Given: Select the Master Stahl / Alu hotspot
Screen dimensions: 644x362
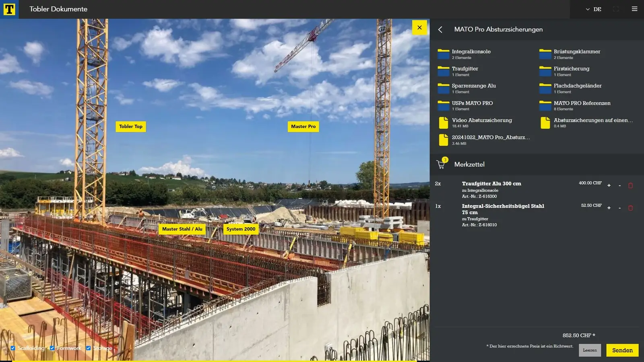Looking at the screenshot, I should [182, 229].
